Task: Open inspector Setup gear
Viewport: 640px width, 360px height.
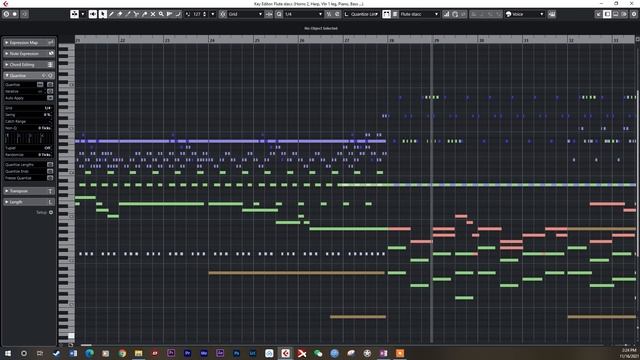Action: coord(51,212)
